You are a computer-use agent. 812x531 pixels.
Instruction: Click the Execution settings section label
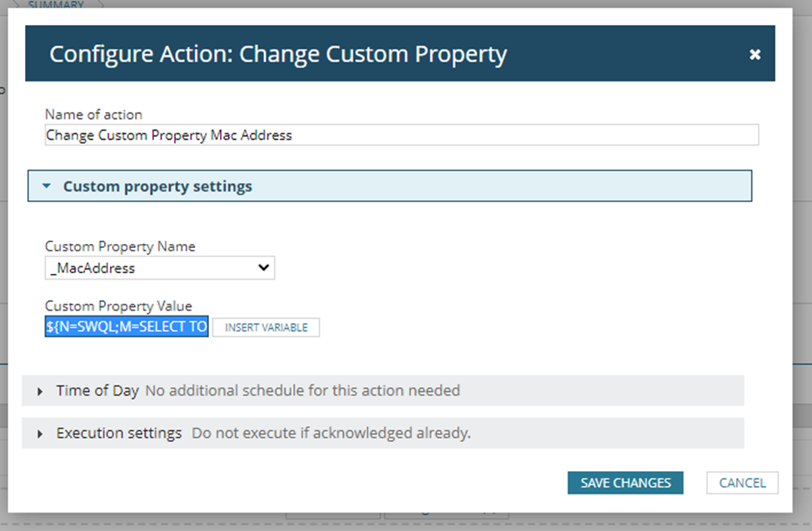[x=118, y=434]
